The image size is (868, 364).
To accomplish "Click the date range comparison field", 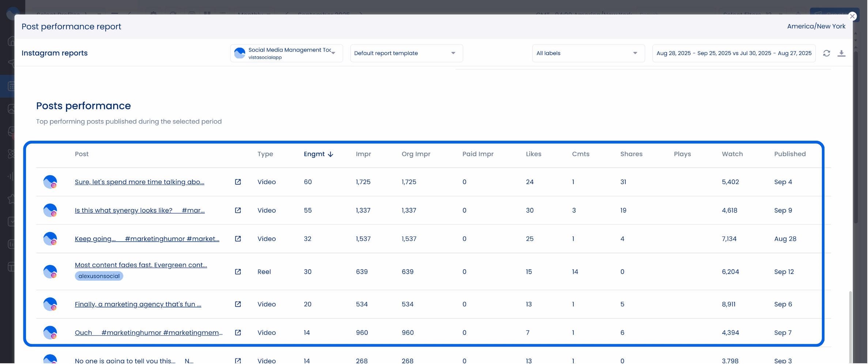I will point(733,53).
